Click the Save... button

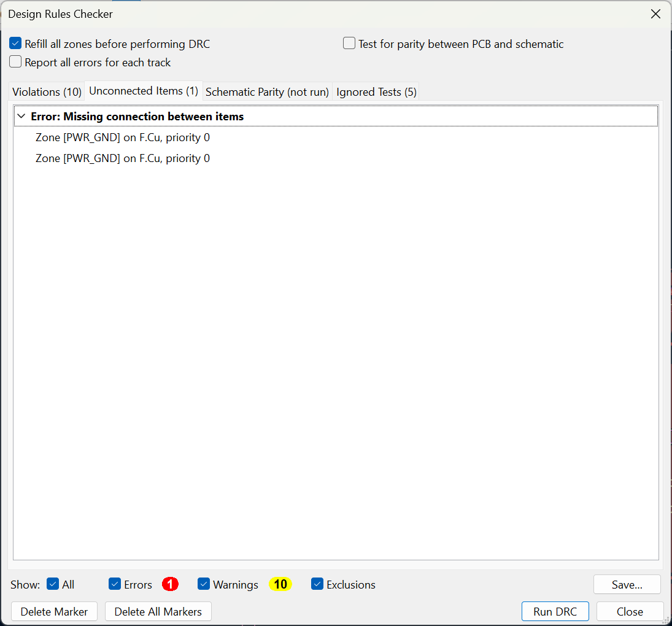click(627, 584)
